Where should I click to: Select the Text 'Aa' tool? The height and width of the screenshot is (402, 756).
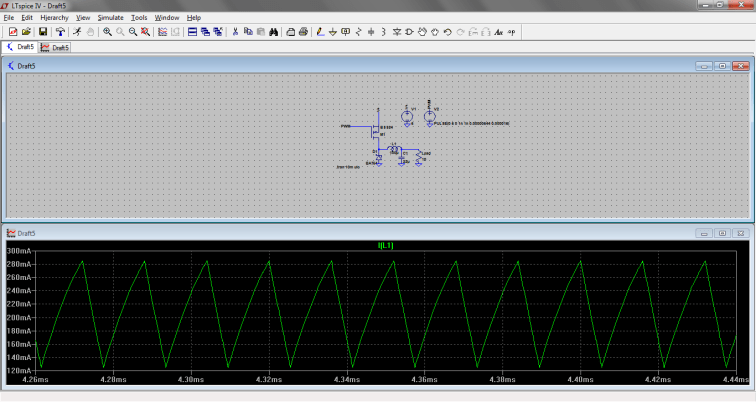[x=498, y=32]
